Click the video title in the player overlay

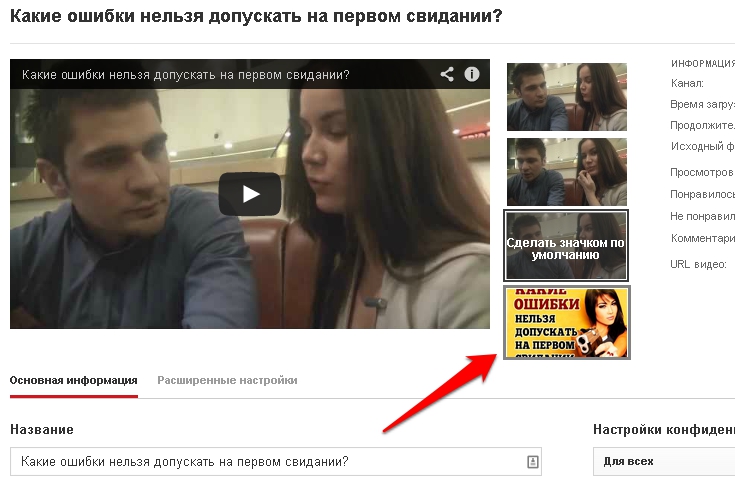click(186, 75)
